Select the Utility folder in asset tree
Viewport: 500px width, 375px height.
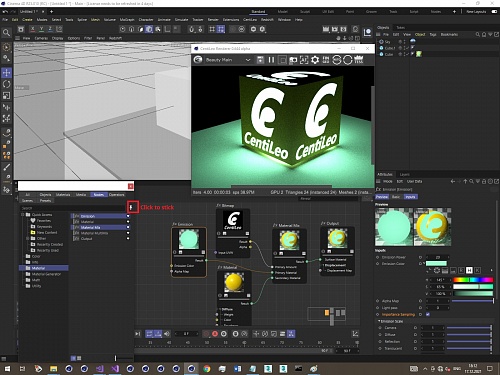(36, 286)
